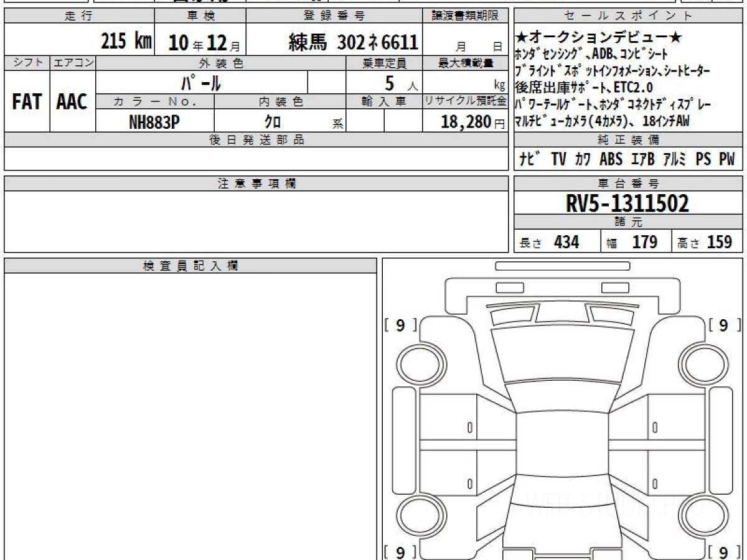Select the color code NH883P
Viewport: 747px width, 560px height.
tap(154, 122)
